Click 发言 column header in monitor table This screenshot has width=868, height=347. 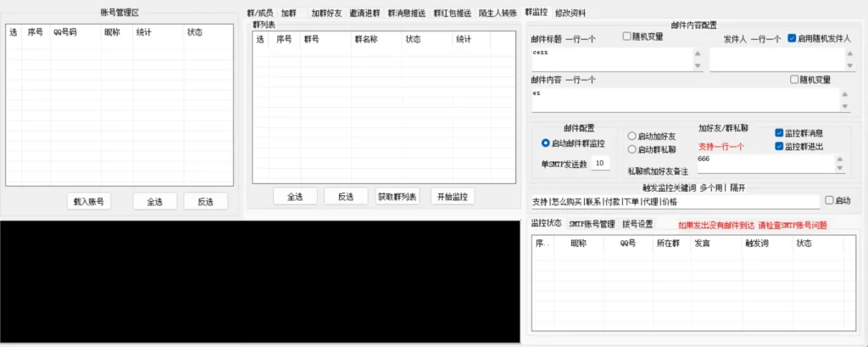pyautogui.click(x=716, y=243)
